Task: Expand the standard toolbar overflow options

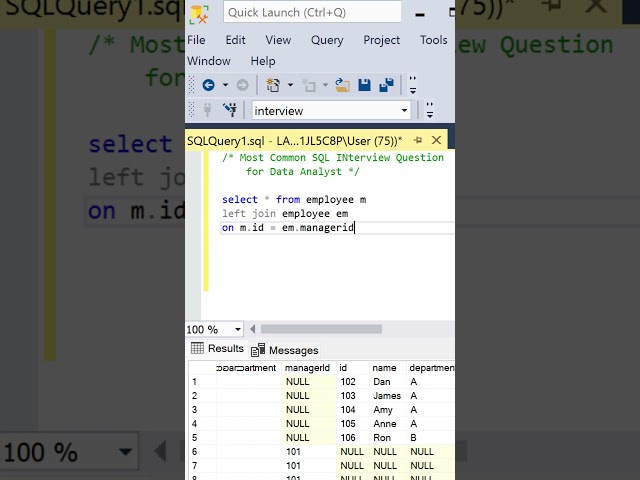Action: click(413, 85)
